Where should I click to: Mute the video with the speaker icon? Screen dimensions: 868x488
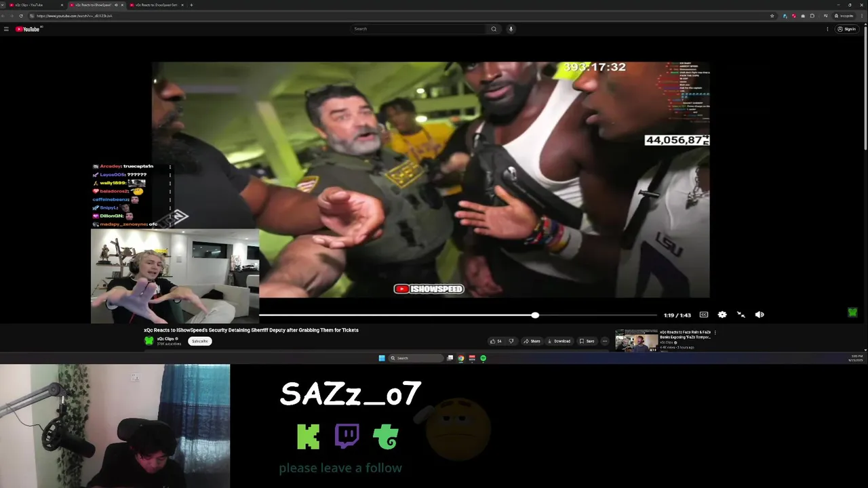coord(759,314)
